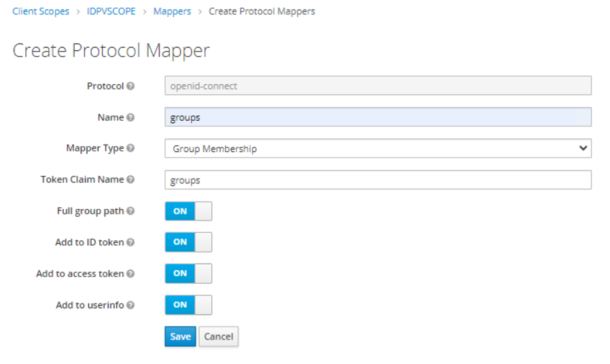Click the Full group path label
610x364 pixels.
click(x=90, y=211)
